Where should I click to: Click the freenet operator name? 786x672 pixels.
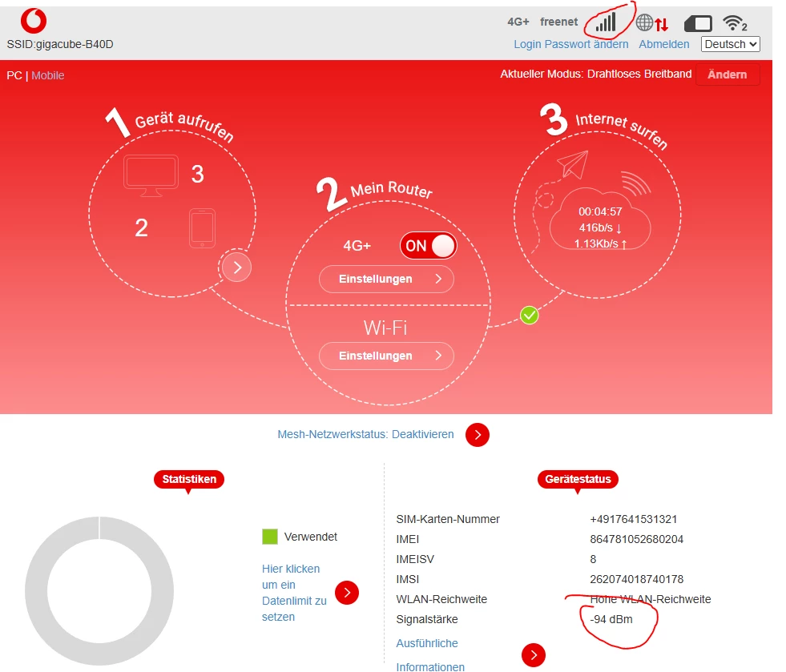pyautogui.click(x=559, y=22)
